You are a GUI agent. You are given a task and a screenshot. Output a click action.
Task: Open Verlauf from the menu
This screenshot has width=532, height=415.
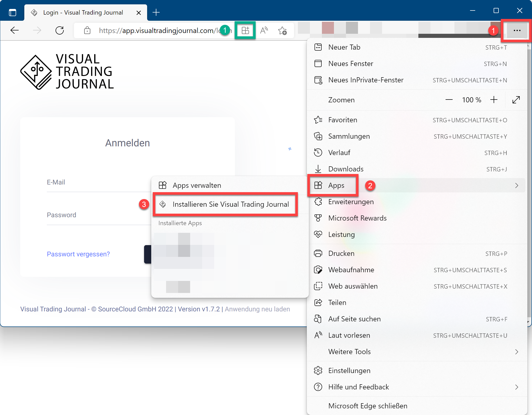click(417, 153)
